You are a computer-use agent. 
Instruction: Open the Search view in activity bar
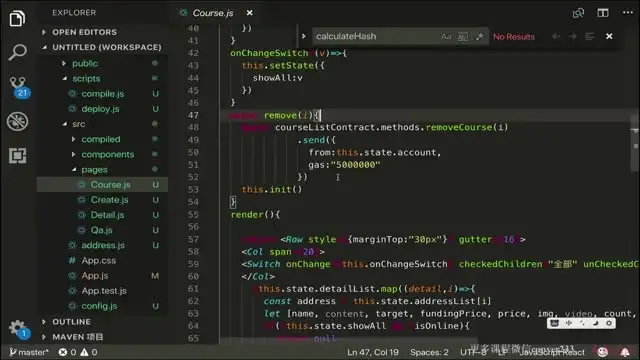(17, 52)
